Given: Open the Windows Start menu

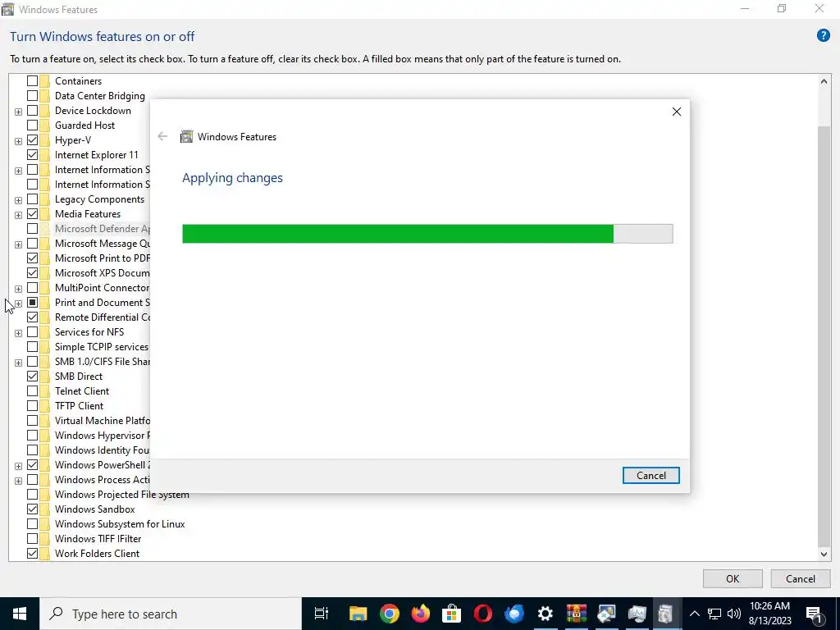Looking at the screenshot, I should tap(20, 614).
